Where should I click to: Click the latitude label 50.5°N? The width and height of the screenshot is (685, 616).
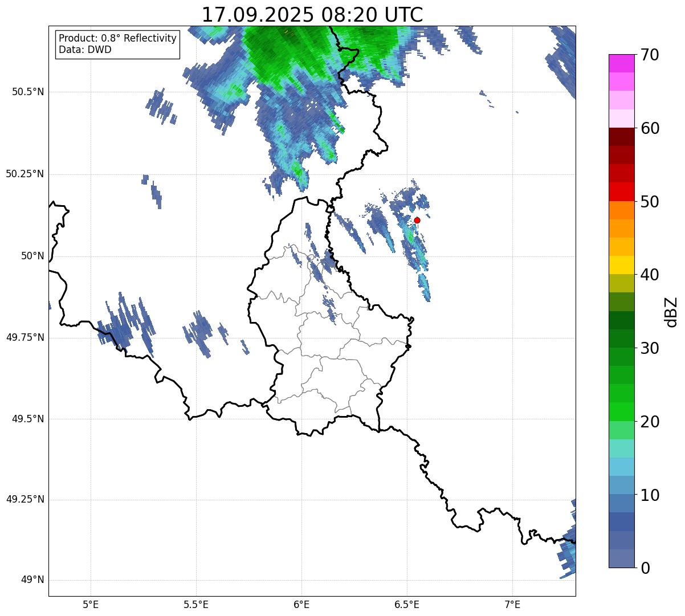(x=28, y=92)
